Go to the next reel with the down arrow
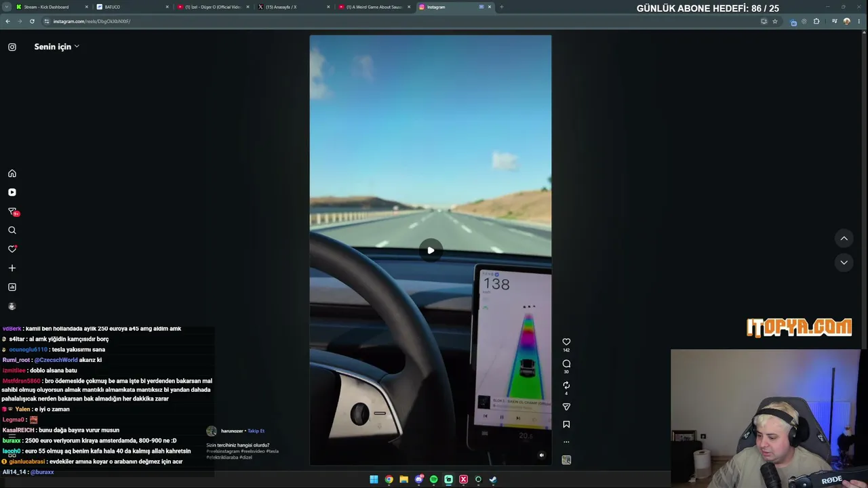This screenshot has height=488, width=868. (844, 262)
